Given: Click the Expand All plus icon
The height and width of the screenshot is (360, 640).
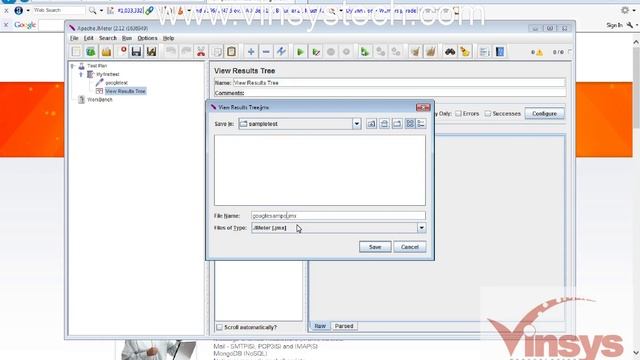Looking at the screenshot, I should pyautogui.click(x=251, y=52).
